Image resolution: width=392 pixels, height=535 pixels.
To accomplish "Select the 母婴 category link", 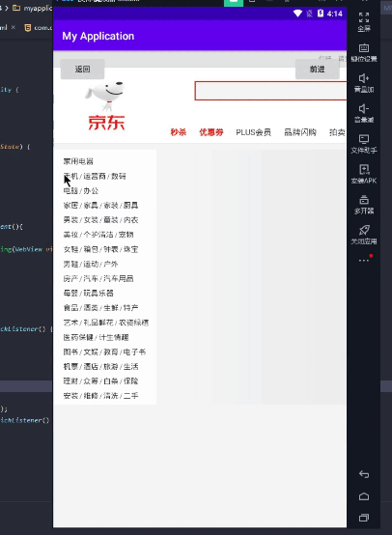I will [x=70, y=293].
